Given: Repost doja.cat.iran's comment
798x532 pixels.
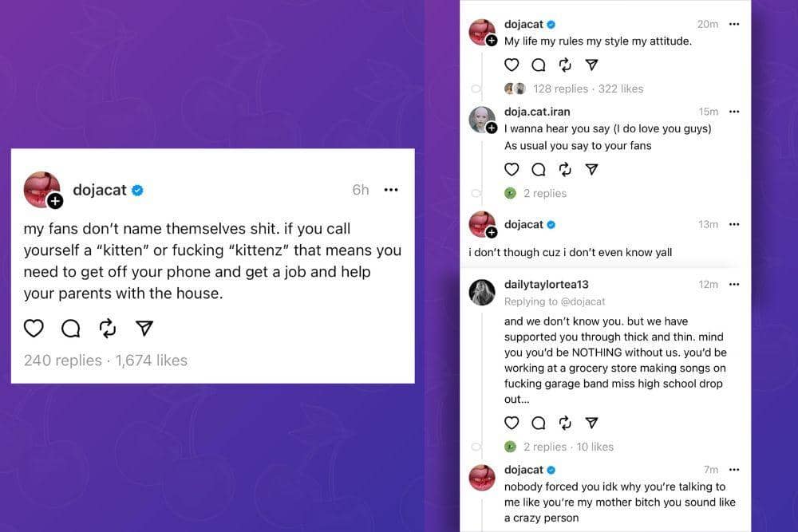Looking at the screenshot, I should [565, 169].
